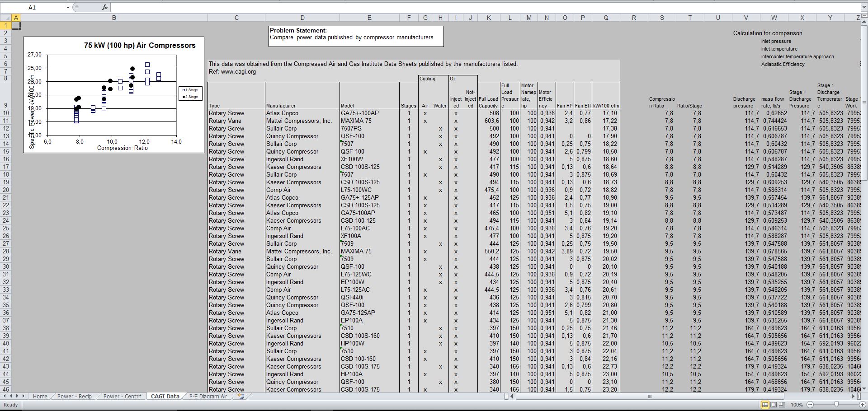Image resolution: width=868 pixels, height=411 pixels.
Task: Switch to the Home sheet tab
Action: [x=40, y=396]
